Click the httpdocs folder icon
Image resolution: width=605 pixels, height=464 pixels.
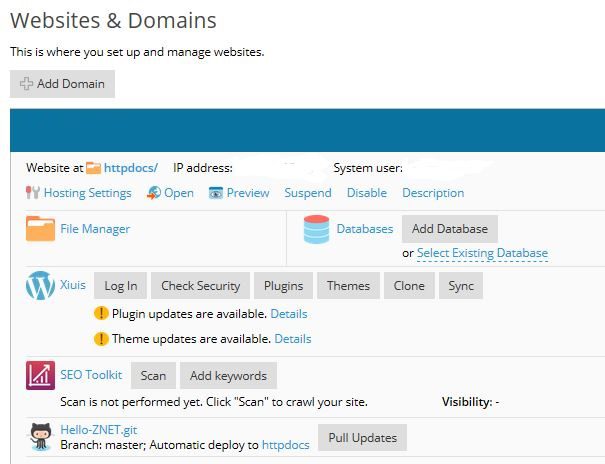point(93,168)
